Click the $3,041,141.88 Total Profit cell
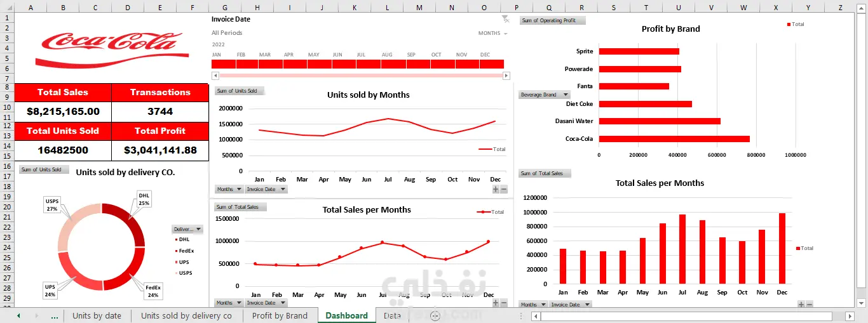 (x=160, y=150)
